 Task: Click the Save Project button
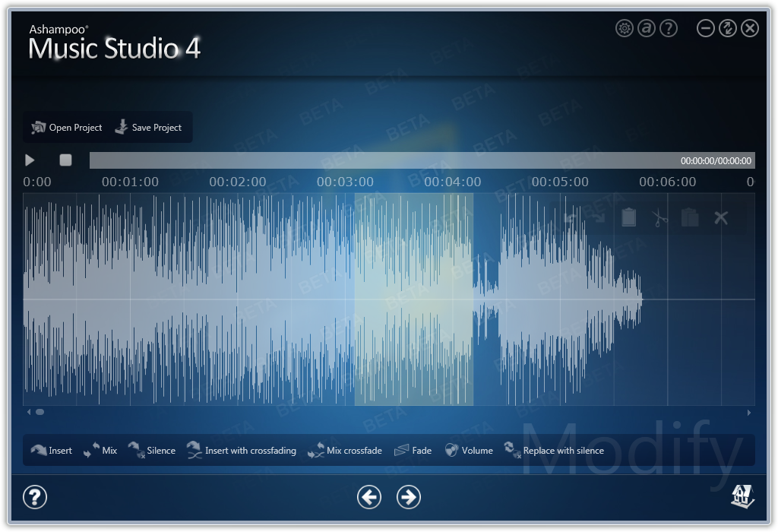(x=148, y=128)
